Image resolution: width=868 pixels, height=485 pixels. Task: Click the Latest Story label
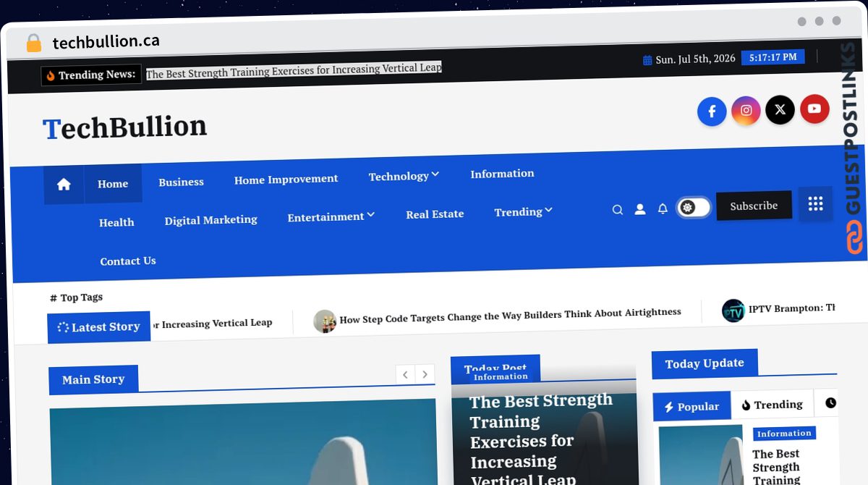99,327
